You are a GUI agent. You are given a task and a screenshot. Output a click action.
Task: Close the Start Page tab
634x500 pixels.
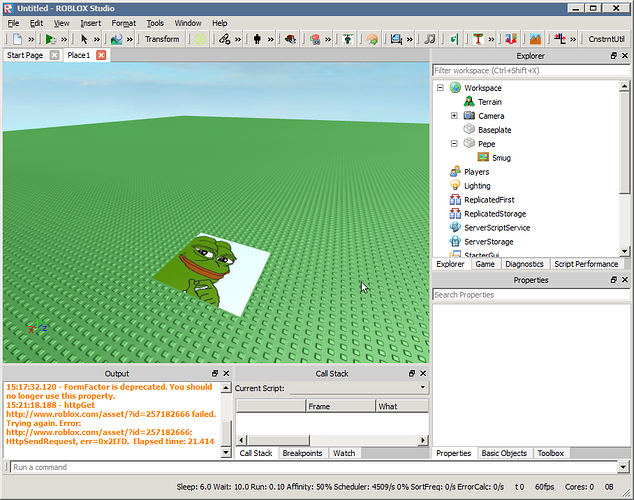point(54,55)
